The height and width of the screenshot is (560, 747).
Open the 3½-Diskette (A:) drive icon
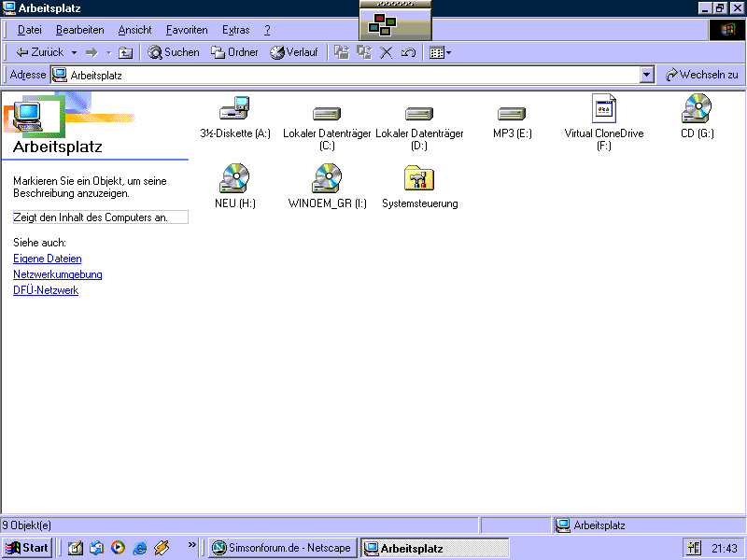pos(234,110)
